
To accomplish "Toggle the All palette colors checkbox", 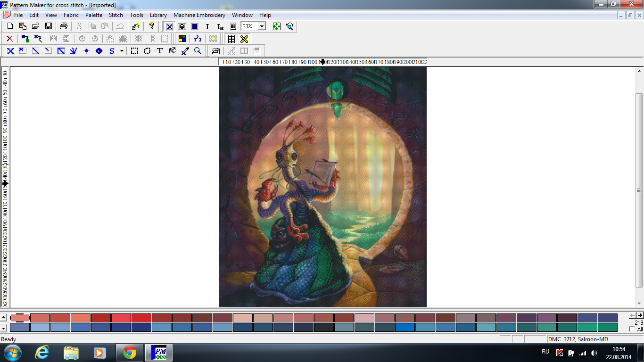I will pos(632,329).
